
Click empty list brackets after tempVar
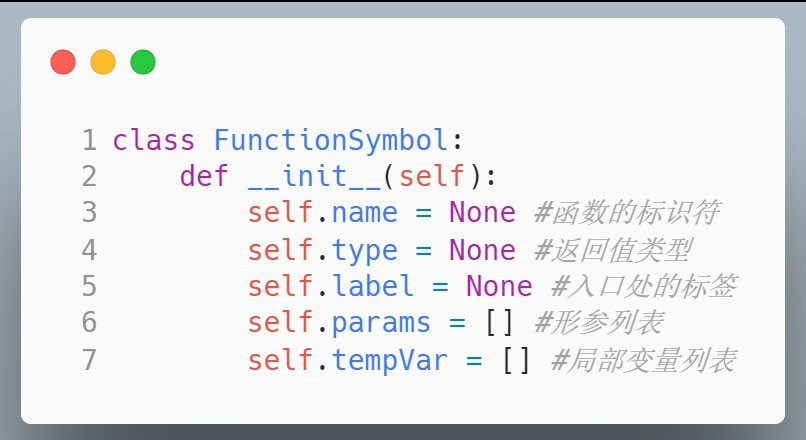click(x=516, y=360)
